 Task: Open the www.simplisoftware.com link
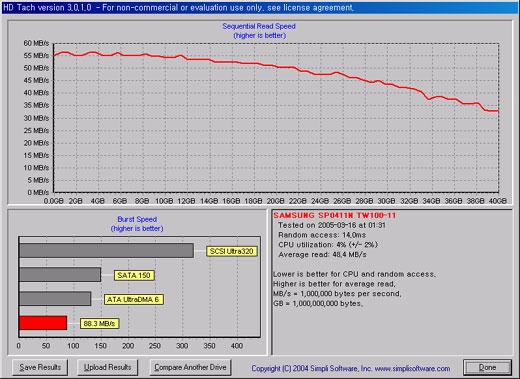coord(412,368)
